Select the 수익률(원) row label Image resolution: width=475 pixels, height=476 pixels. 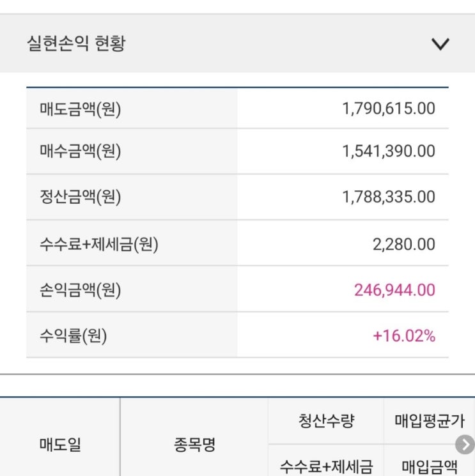click(73, 336)
